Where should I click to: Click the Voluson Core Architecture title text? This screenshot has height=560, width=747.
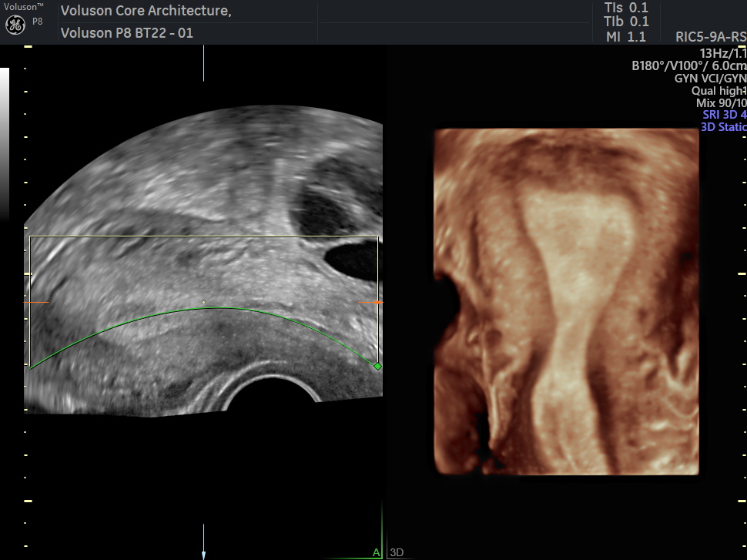(146, 11)
